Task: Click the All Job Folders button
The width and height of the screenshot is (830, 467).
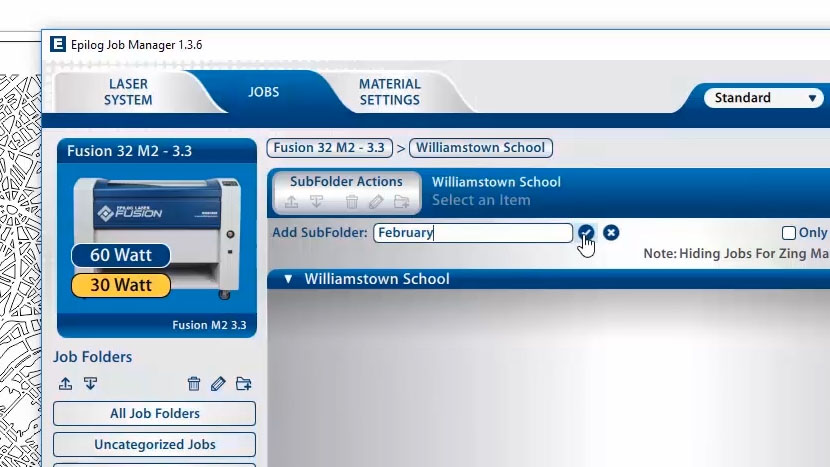Action: (x=154, y=413)
